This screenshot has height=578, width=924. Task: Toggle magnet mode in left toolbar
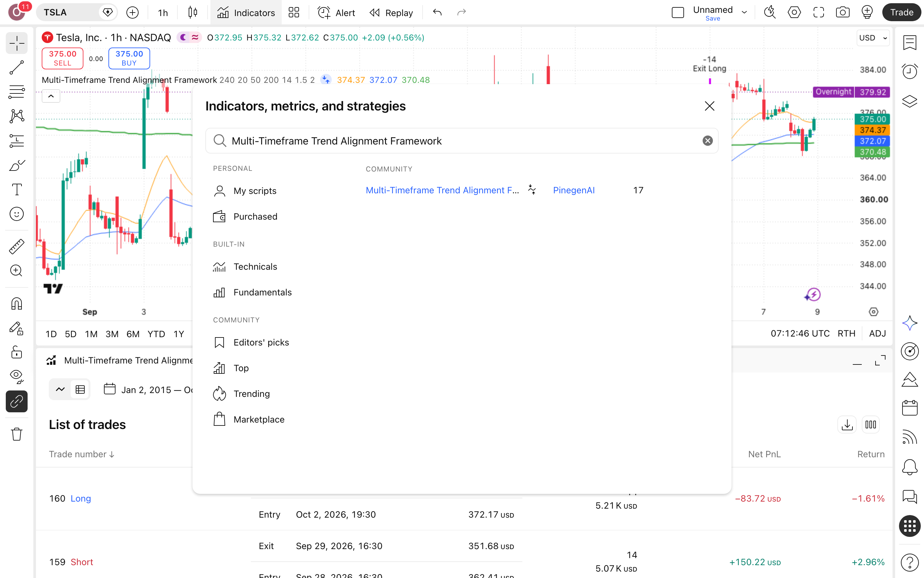click(x=16, y=303)
